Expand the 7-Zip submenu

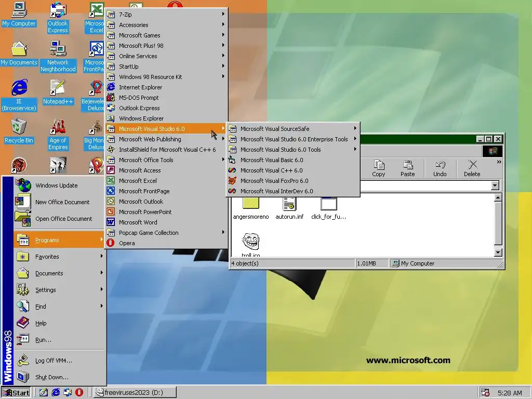166,15
